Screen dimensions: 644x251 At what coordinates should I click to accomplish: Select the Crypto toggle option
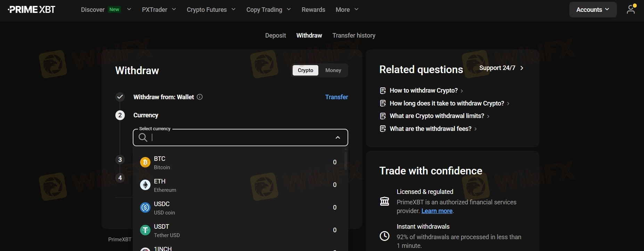click(x=305, y=70)
